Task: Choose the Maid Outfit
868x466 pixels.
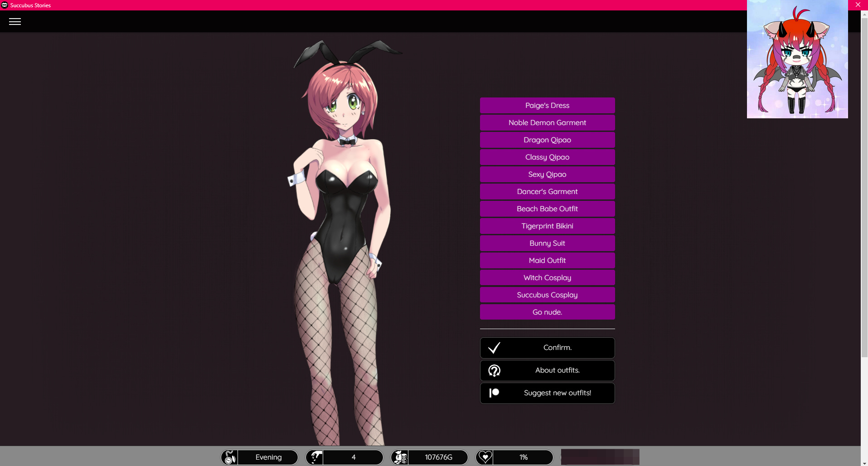Action: [x=547, y=260]
